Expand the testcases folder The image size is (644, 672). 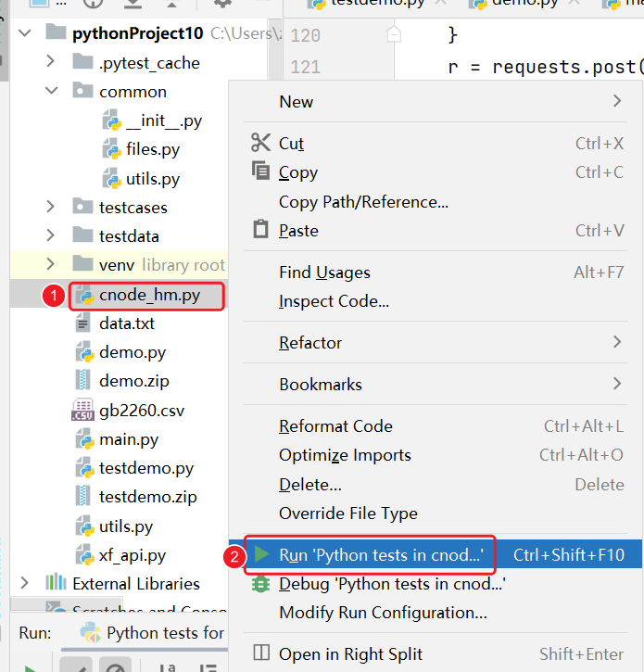click(x=50, y=207)
